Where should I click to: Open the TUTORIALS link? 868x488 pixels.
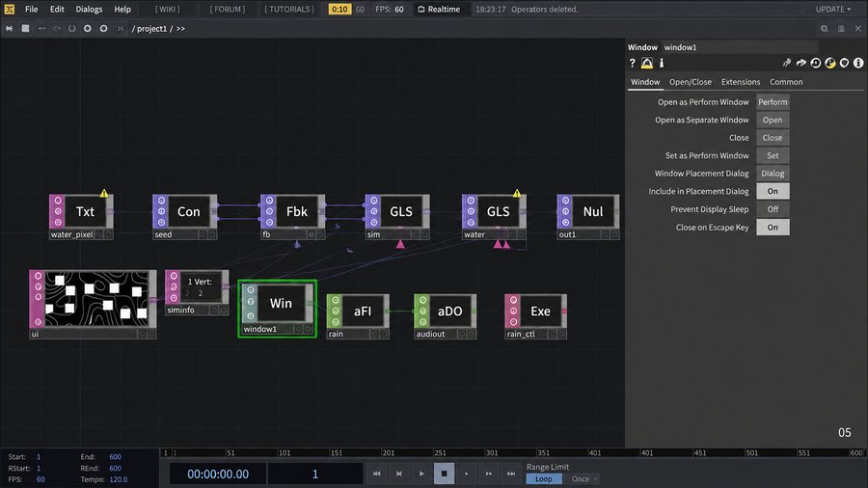point(289,9)
